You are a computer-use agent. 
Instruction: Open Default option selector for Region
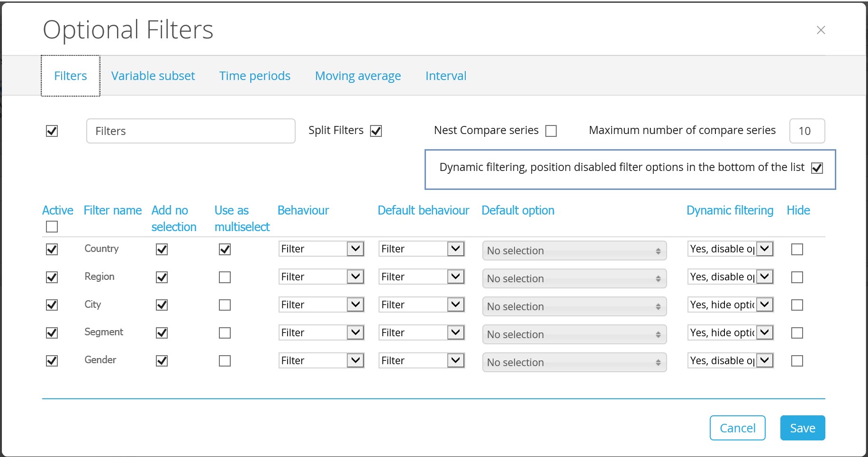575,278
